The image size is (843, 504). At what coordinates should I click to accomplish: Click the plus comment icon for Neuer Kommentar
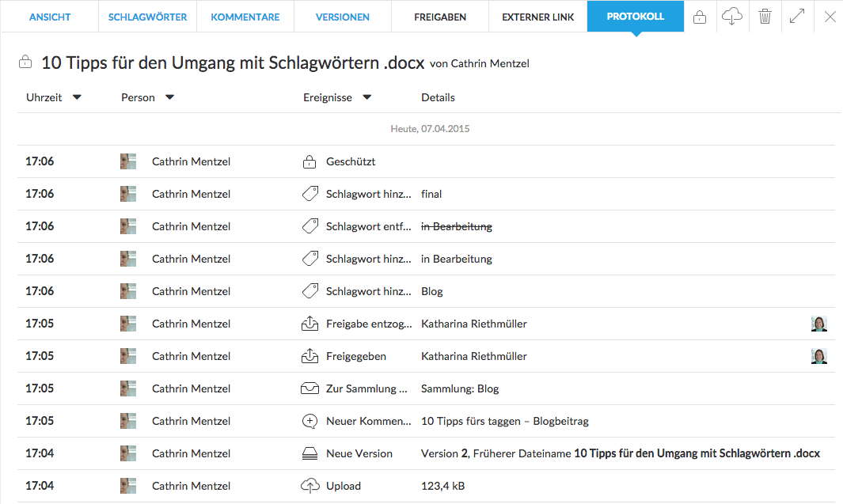coord(309,421)
